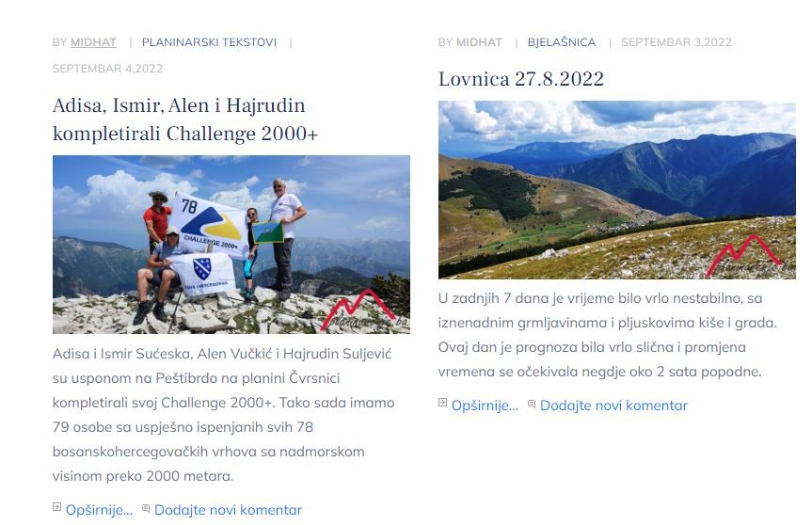
Task: Click the comment bubble icon under Lovnica post
Action: point(532,404)
